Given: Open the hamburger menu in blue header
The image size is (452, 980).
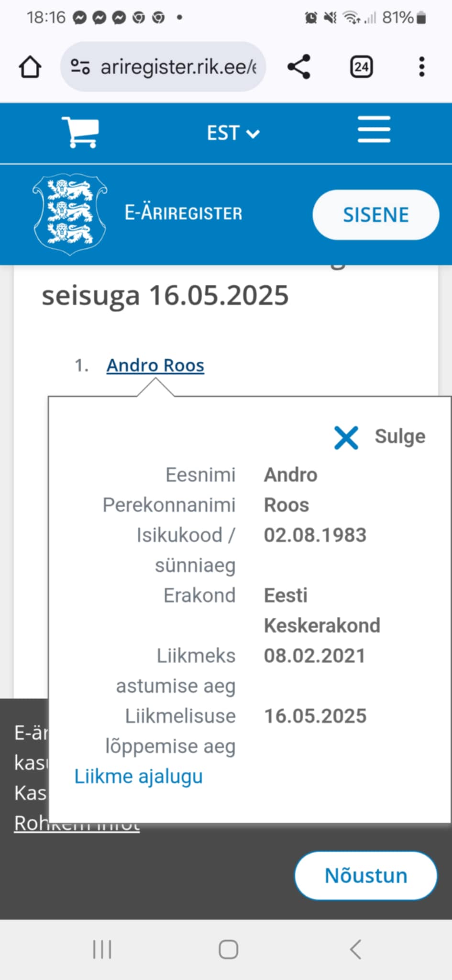Looking at the screenshot, I should pos(374,129).
